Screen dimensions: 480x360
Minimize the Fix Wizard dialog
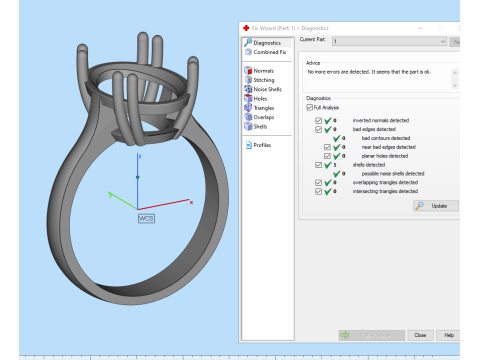421,28
